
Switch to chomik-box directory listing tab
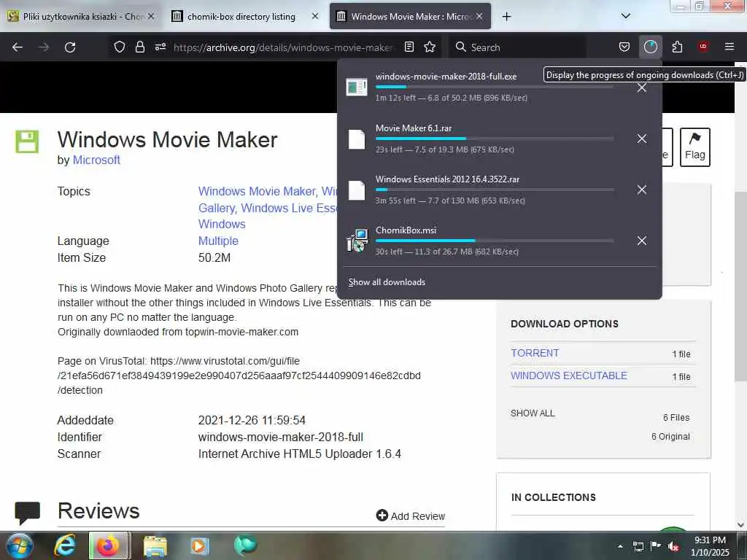click(x=241, y=17)
